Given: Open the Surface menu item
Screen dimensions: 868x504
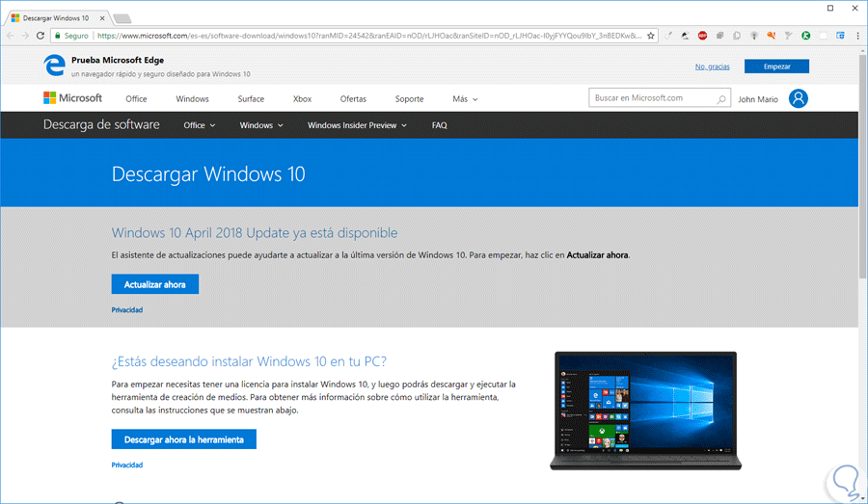Looking at the screenshot, I should (251, 99).
